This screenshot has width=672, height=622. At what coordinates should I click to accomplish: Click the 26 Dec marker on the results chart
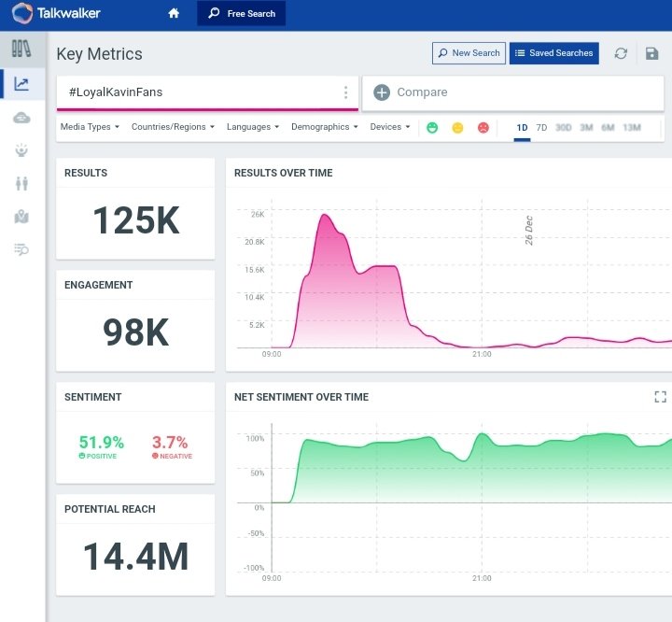(529, 231)
